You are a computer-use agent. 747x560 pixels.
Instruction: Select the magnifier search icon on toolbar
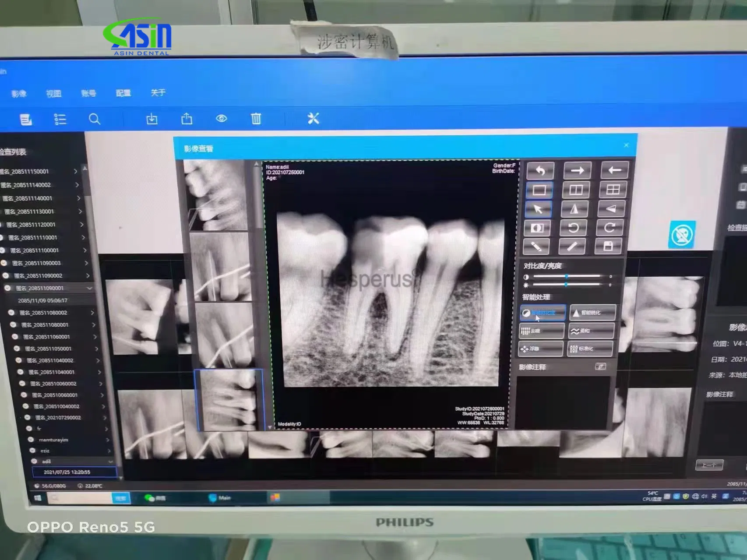click(x=95, y=119)
